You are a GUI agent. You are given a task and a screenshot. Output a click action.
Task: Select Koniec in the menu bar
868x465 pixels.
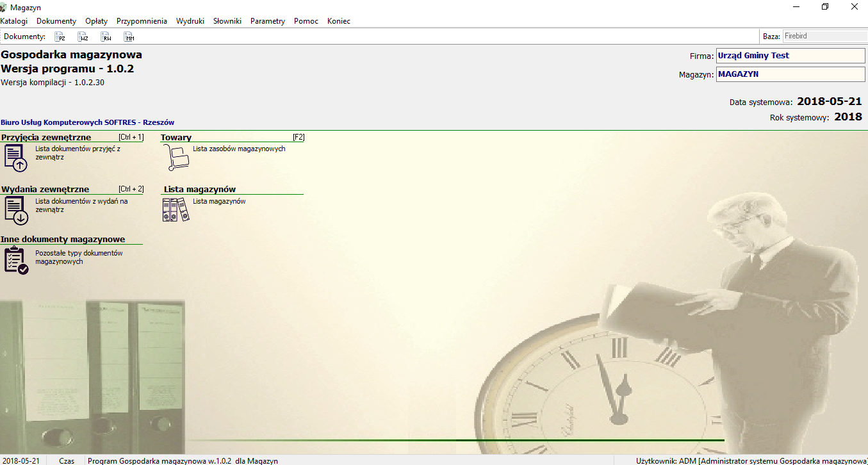[x=339, y=21]
